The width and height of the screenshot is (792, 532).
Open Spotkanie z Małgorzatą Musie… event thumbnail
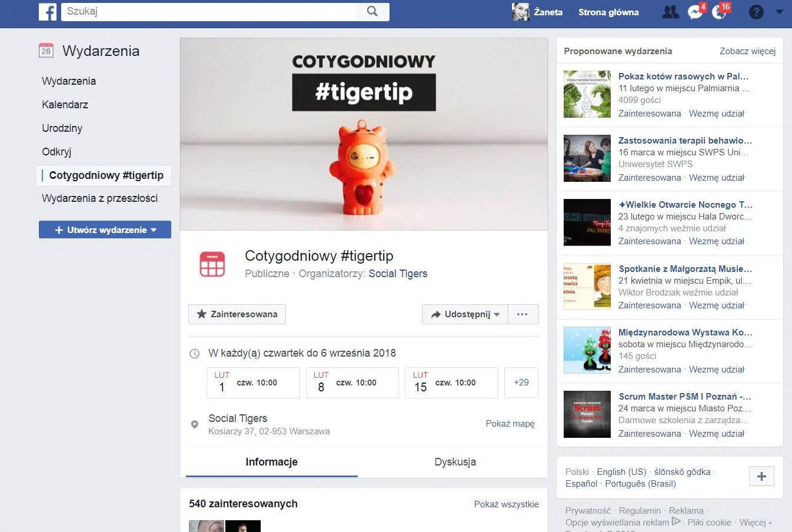coord(587,286)
